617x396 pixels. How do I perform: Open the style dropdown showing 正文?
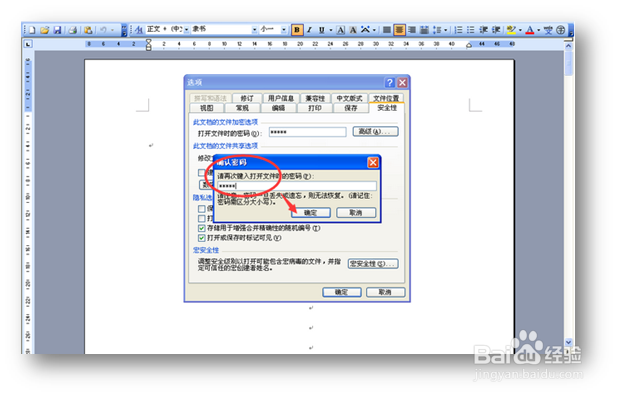click(186, 30)
